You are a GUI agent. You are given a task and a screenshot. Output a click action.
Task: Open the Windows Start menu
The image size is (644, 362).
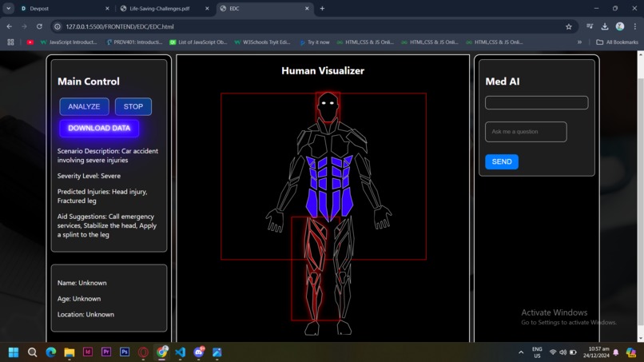point(14,352)
